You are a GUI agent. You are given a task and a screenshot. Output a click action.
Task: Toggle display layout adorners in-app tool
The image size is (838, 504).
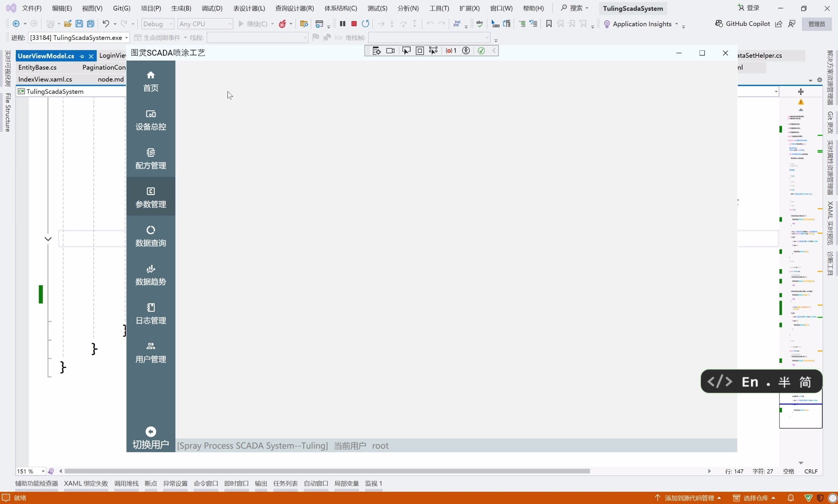[420, 51]
